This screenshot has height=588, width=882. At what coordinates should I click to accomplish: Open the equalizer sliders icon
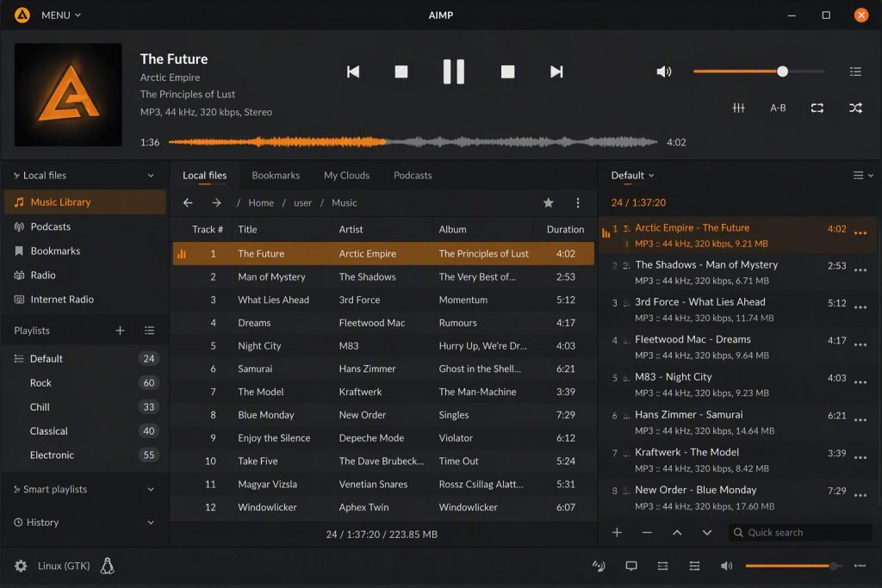pos(738,108)
